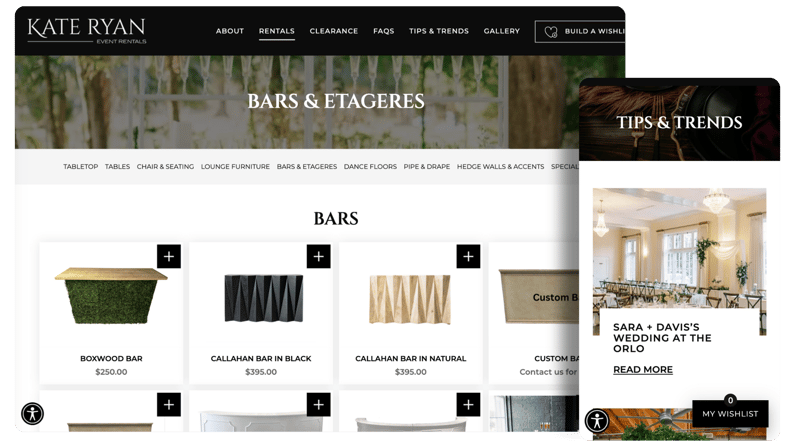Click plus icon below Callahan Bar in Natural
The height and width of the screenshot is (447, 795).
(468, 404)
